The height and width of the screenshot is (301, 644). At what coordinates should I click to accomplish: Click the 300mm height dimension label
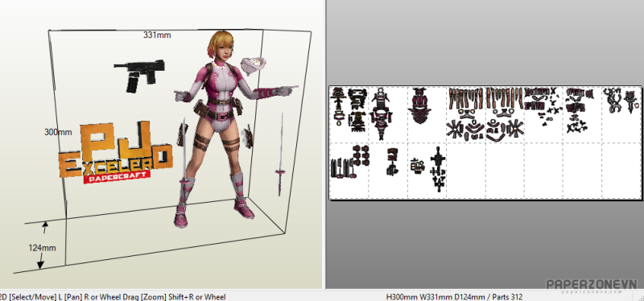tap(58, 132)
